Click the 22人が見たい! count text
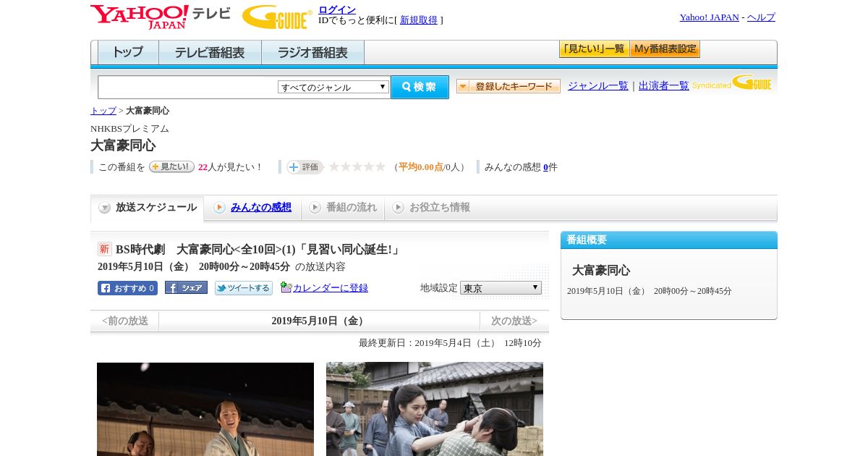Viewport: 868px width, 456px height. [x=230, y=167]
